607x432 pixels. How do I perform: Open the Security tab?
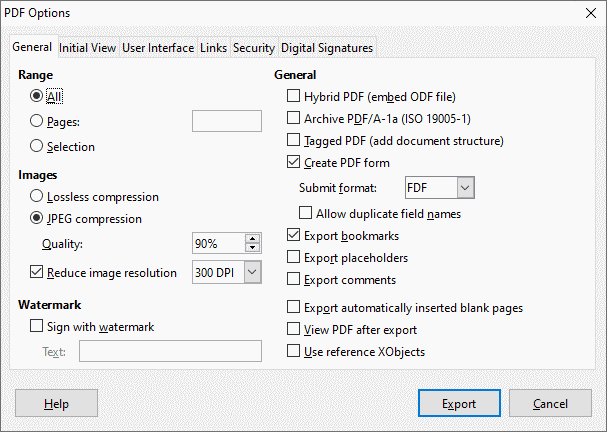click(x=254, y=48)
